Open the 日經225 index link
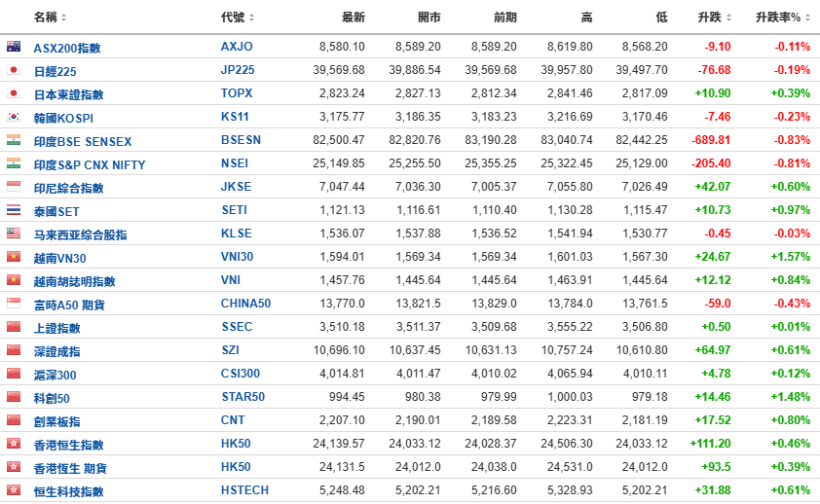The width and height of the screenshot is (820, 504). [55, 72]
